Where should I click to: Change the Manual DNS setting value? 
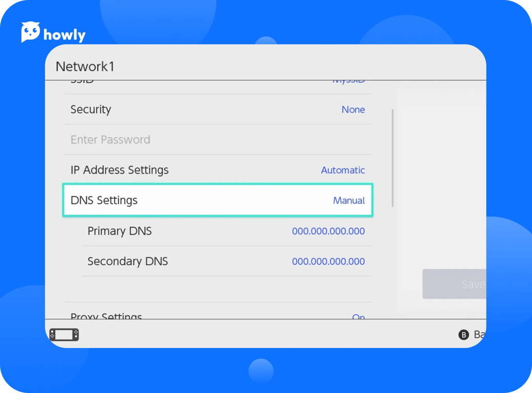tap(349, 201)
